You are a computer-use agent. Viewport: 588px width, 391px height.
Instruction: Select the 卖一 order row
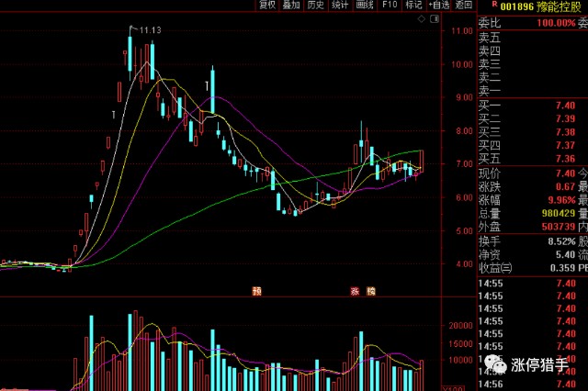533,91
